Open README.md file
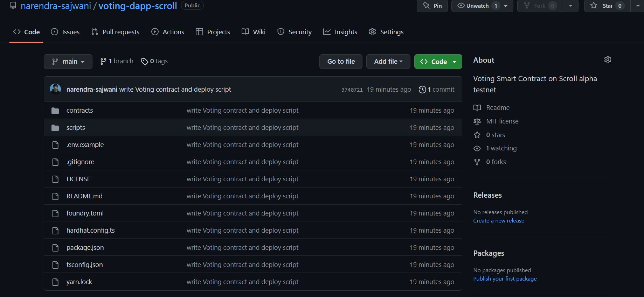The height and width of the screenshot is (297, 644). pos(84,196)
